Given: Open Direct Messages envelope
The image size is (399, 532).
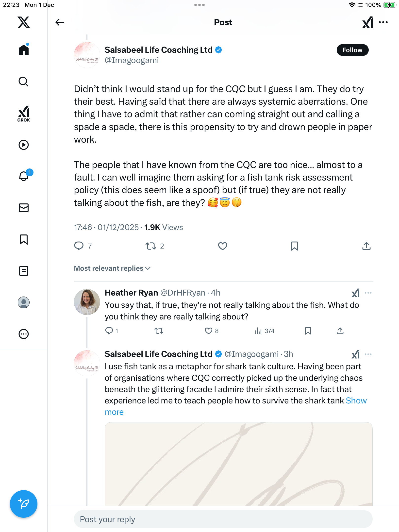Looking at the screenshot, I should (x=24, y=208).
